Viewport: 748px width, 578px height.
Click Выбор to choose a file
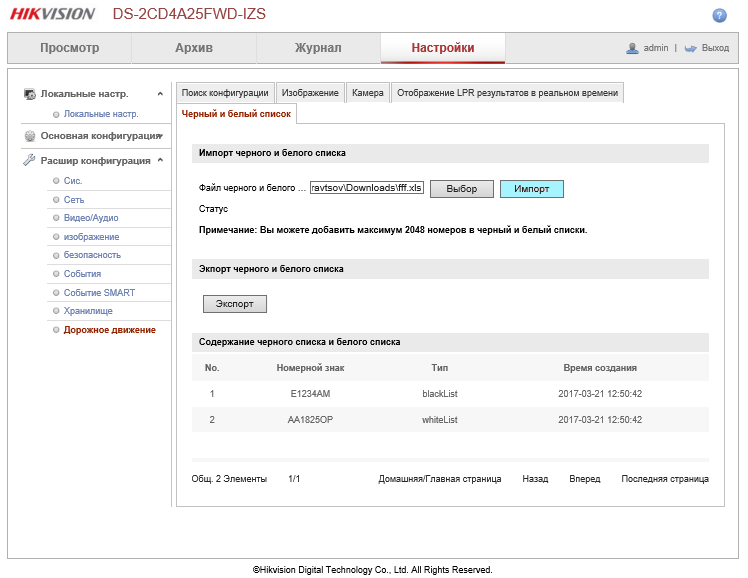tap(461, 189)
